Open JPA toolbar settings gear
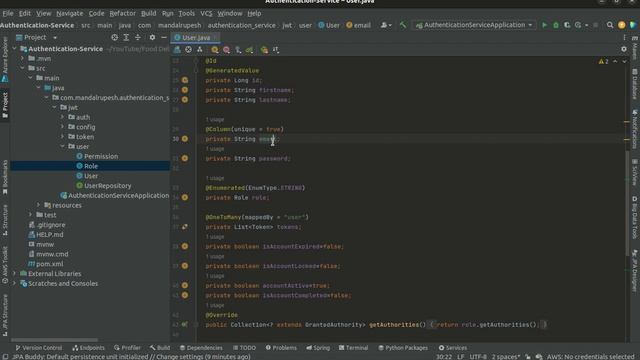This screenshot has height=360, width=640. [624, 49]
